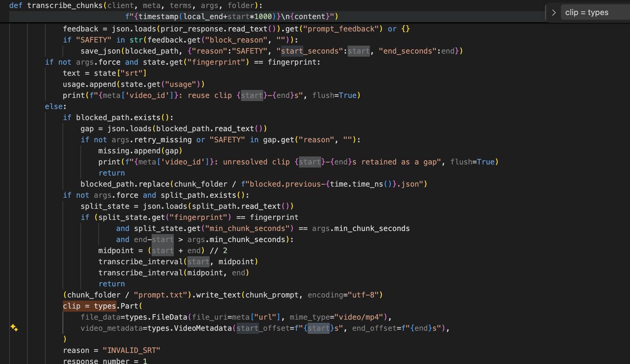Click the sparkle AI code action icon in gutter
Screen dimensions: 630x364
point(15,328)
